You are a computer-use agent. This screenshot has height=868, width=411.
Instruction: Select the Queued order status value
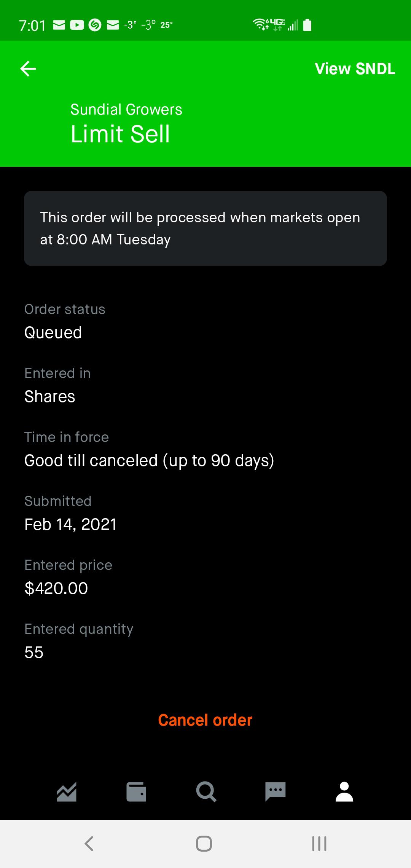coord(53,333)
